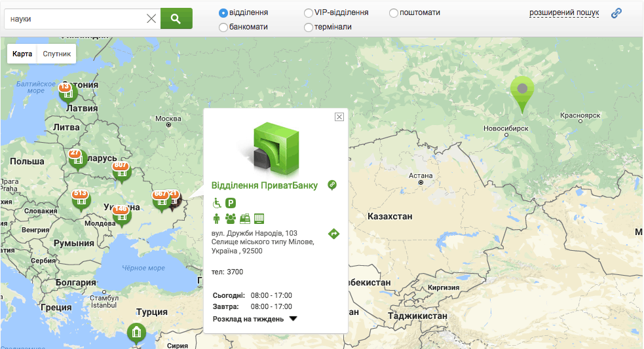Clear the search field with the X icon
Screen dimensions: 644x349
point(151,19)
